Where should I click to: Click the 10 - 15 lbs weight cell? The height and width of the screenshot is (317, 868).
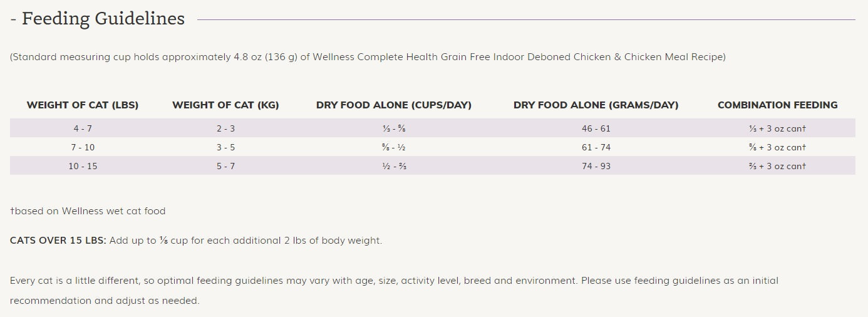click(x=83, y=167)
